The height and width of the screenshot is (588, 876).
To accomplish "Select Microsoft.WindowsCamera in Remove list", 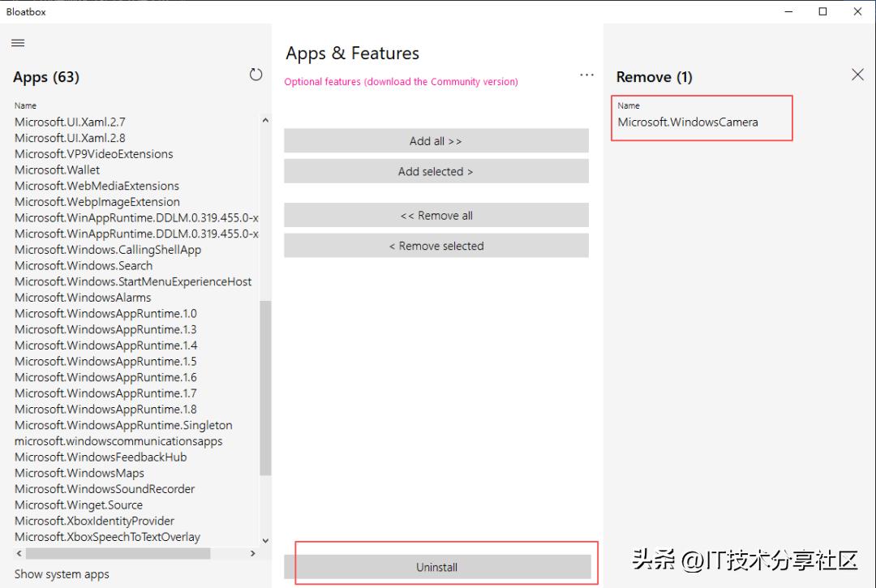I will pos(688,122).
